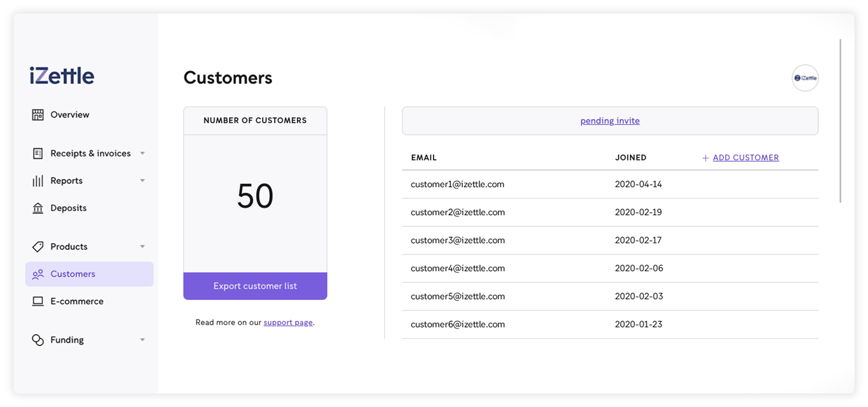Click the page's vertical scrollbar
868x407 pixels.
pos(840,120)
